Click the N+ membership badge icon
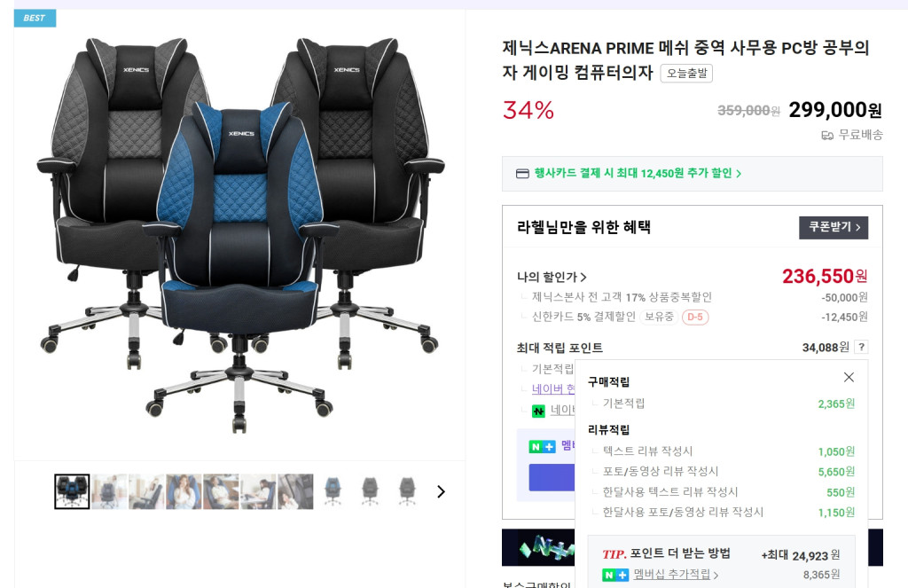 coord(542,447)
